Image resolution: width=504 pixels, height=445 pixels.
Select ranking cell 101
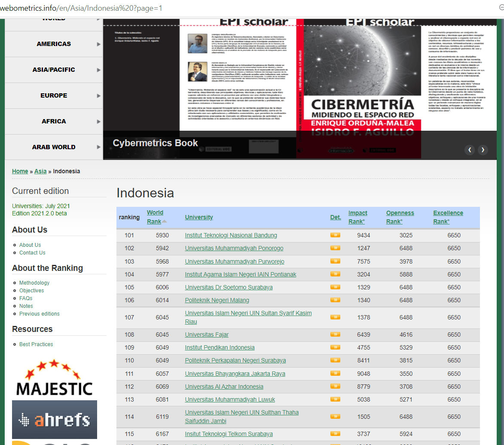(x=129, y=235)
